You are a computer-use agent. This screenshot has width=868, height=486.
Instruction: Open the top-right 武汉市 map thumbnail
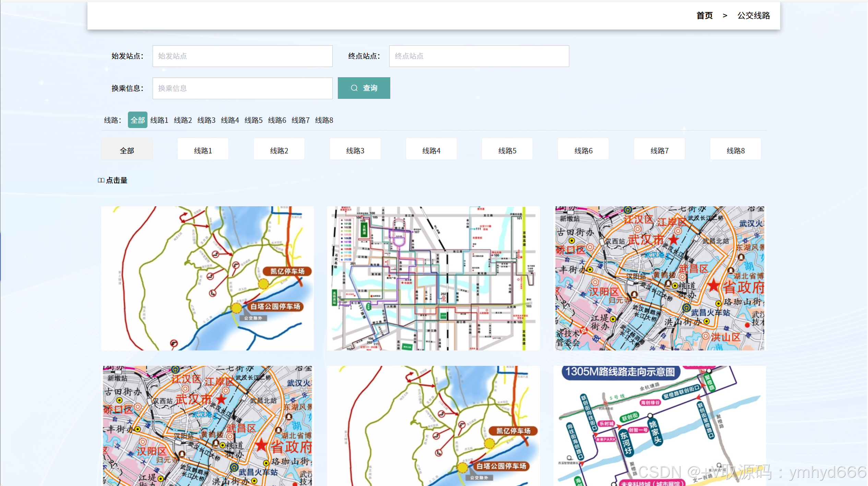click(659, 278)
